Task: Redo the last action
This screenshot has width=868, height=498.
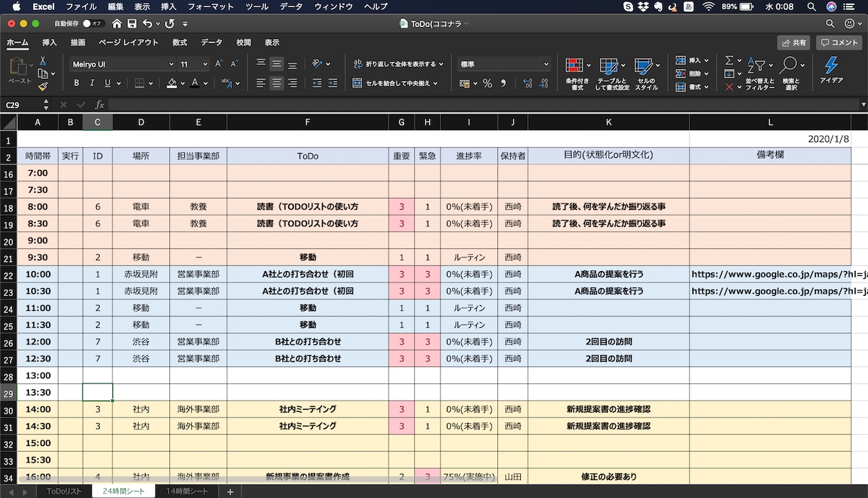Action: tap(169, 23)
